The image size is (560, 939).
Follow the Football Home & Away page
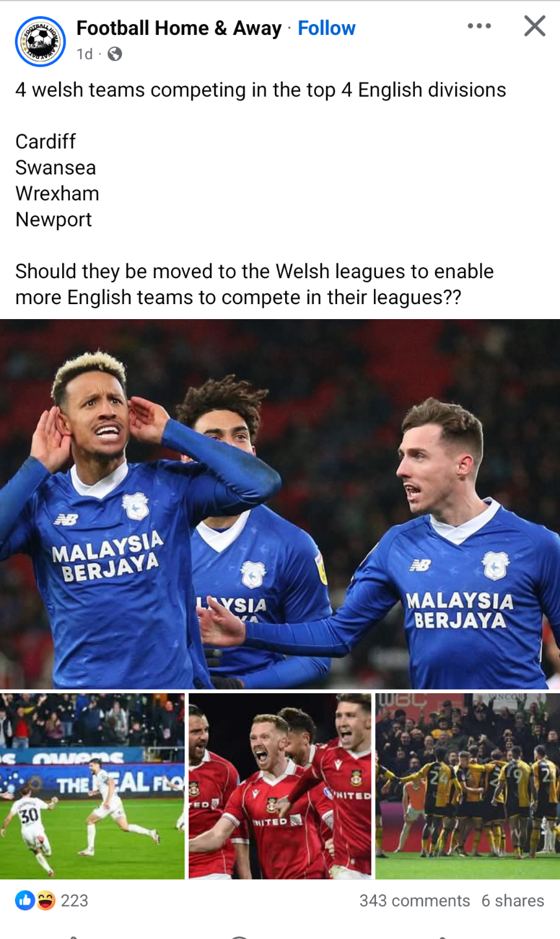pyautogui.click(x=327, y=28)
